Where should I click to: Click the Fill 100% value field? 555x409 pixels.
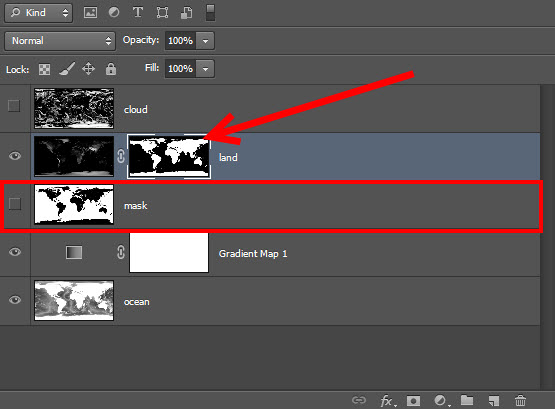tap(181, 68)
